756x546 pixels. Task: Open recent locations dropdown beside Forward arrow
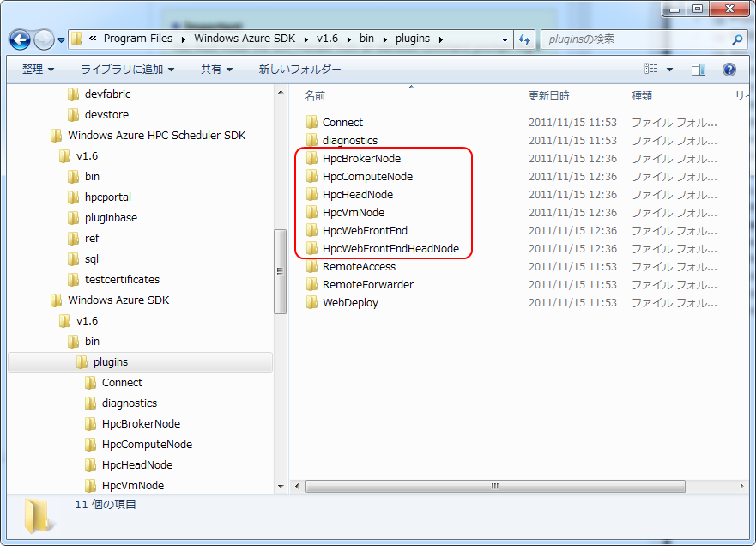click(61, 40)
